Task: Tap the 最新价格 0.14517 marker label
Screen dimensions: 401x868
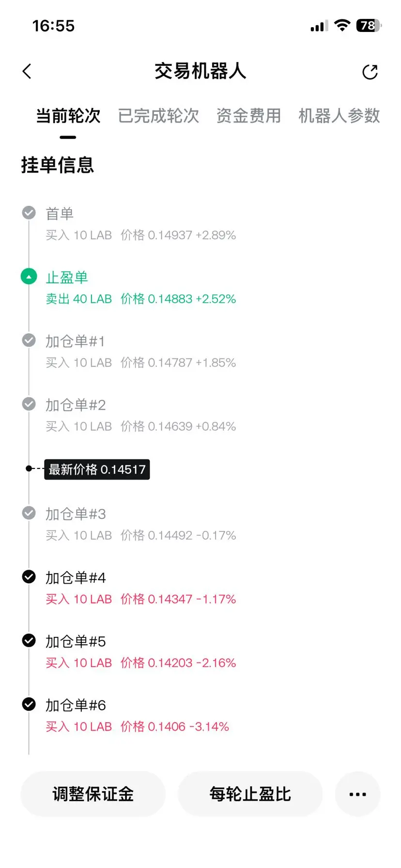Action: (97, 469)
